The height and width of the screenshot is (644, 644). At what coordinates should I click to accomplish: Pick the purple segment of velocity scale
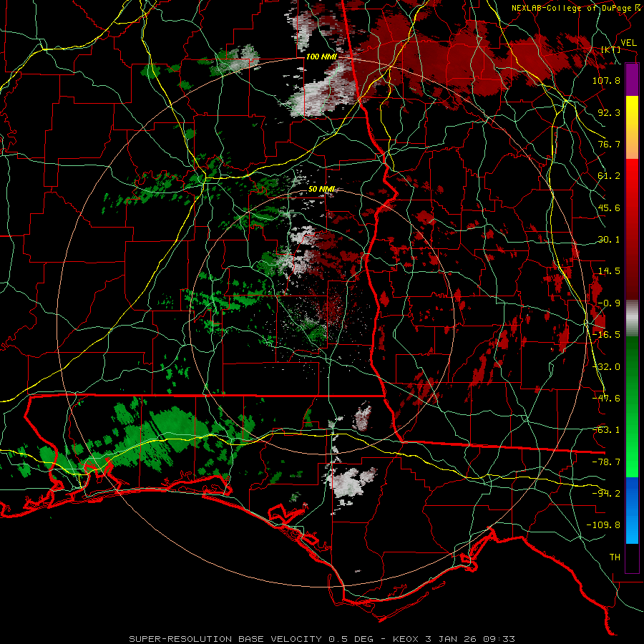(632, 80)
